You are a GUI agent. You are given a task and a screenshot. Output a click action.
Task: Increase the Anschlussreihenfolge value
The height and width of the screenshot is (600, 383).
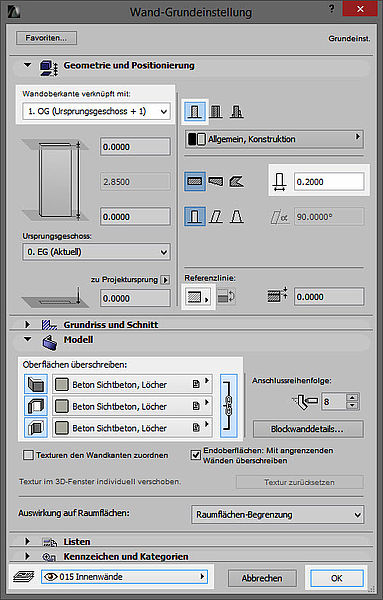352,398
